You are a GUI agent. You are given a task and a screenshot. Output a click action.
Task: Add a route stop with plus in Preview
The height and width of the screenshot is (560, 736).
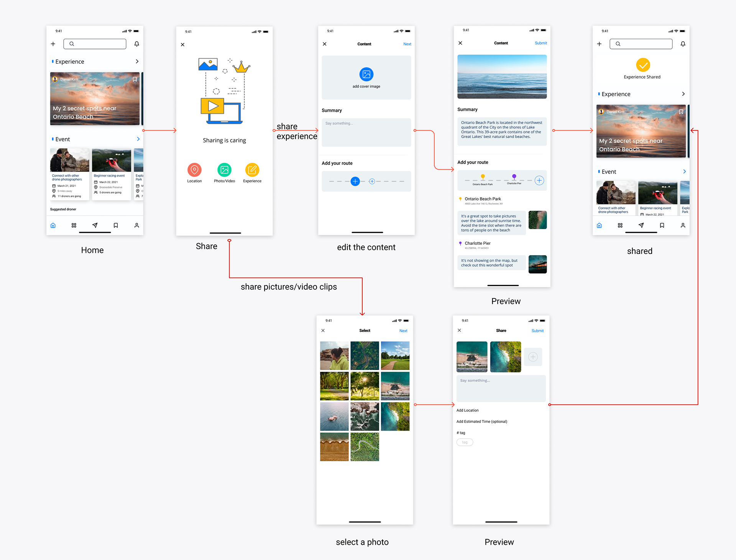tap(539, 180)
